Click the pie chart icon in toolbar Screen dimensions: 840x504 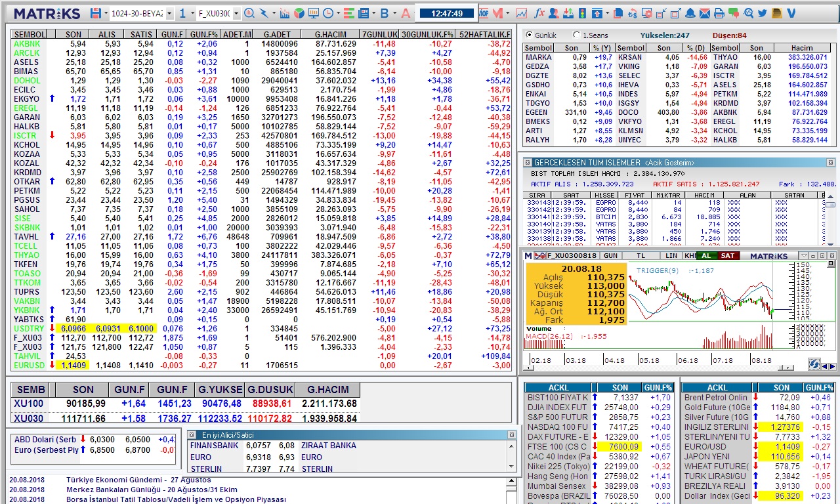pyautogui.click(x=299, y=13)
